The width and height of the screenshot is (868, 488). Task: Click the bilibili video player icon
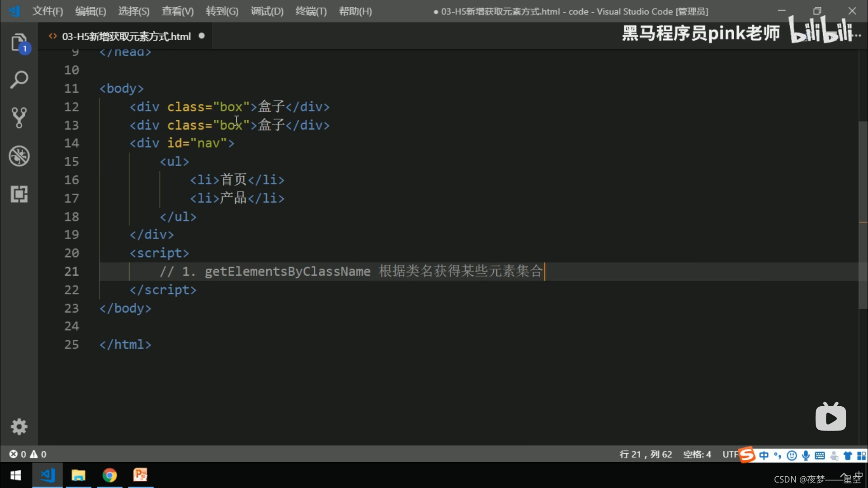pyautogui.click(x=830, y=417)
